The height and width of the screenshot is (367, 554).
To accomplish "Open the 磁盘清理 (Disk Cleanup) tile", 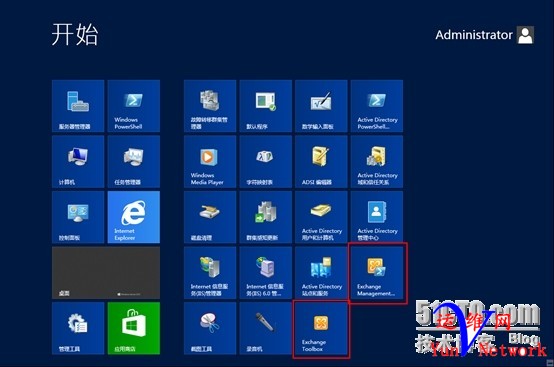I will point(210,217).
